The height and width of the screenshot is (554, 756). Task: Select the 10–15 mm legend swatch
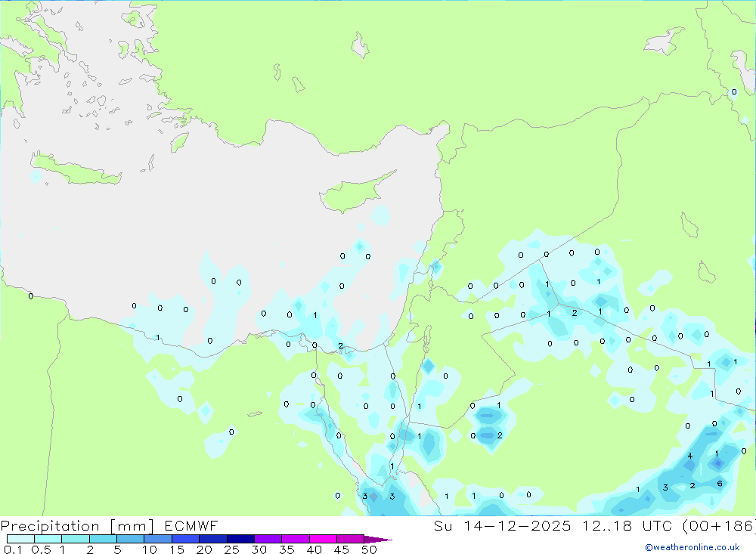pyautogui.click(x=158, y=539)
